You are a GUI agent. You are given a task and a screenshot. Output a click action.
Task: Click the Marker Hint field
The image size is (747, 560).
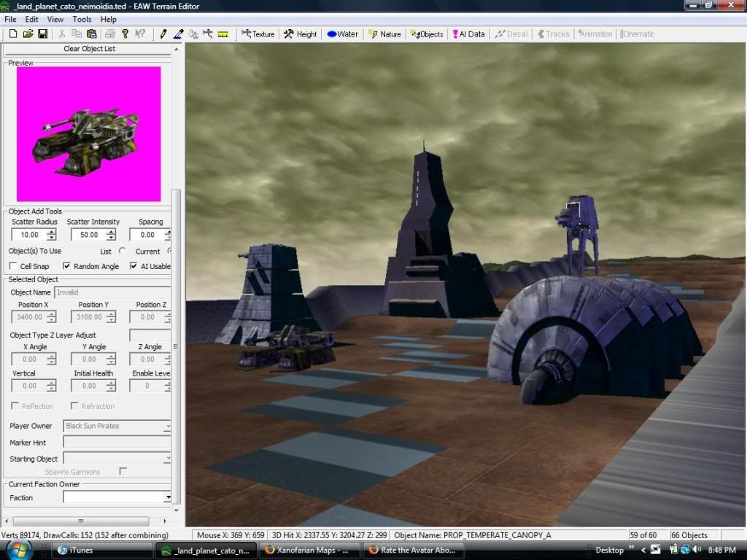point(117,443)
